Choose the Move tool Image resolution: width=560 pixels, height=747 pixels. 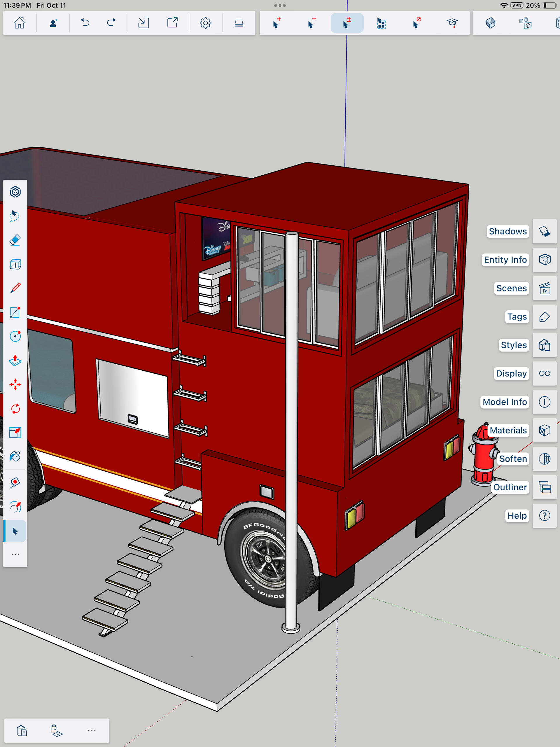[x=15, y=385]
